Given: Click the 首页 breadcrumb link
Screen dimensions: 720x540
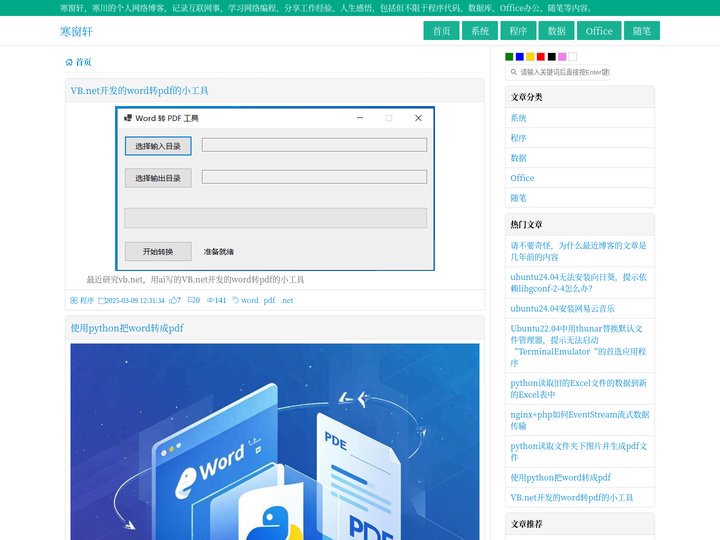Looking at the screenshot, I should 84,62.
